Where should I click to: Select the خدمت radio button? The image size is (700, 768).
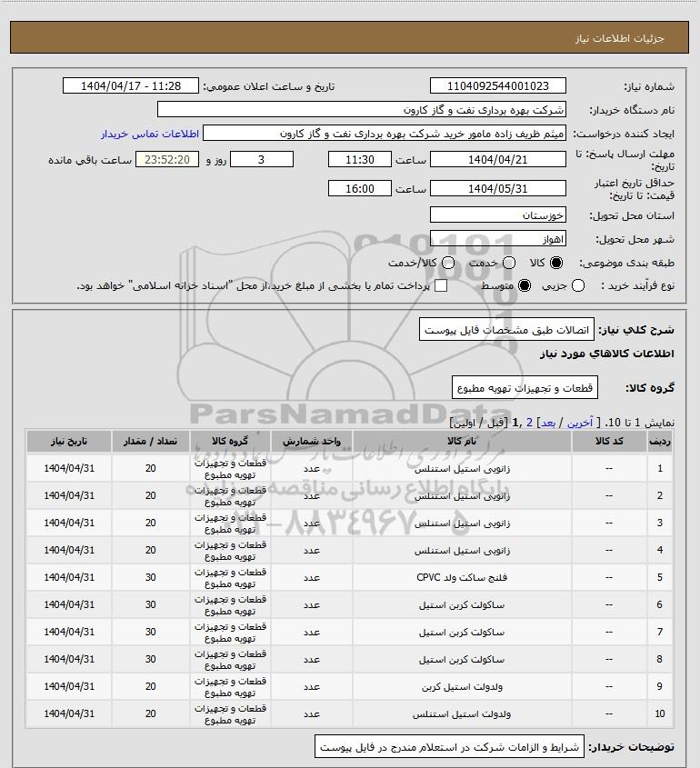509,263
